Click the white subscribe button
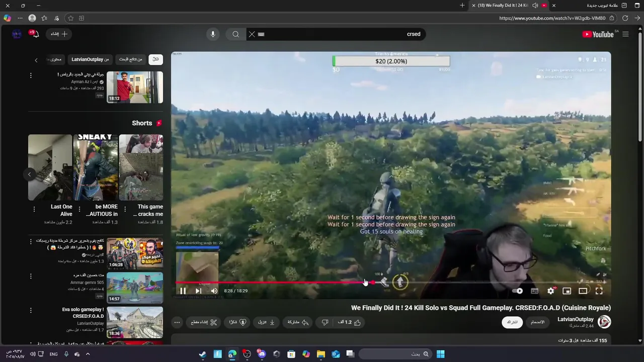This screenshot has height=362, width=644. [512, 322]
